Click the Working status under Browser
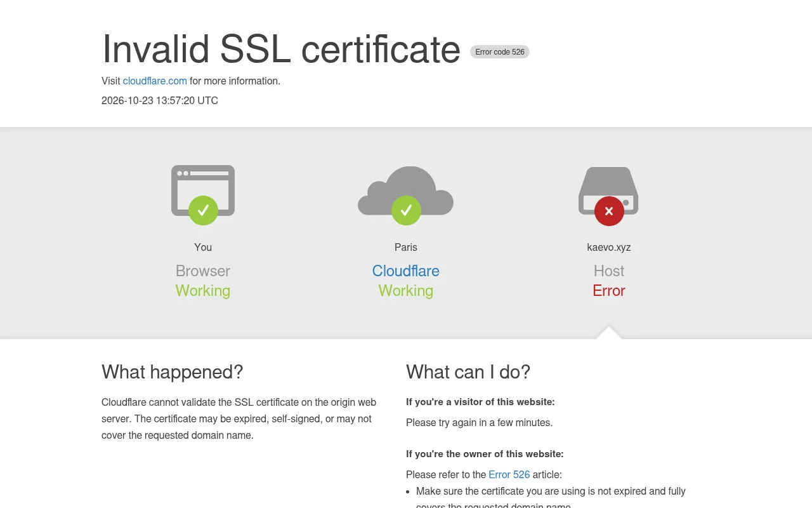The width and height of the screenshot is (812, 508). coord(203,291)
